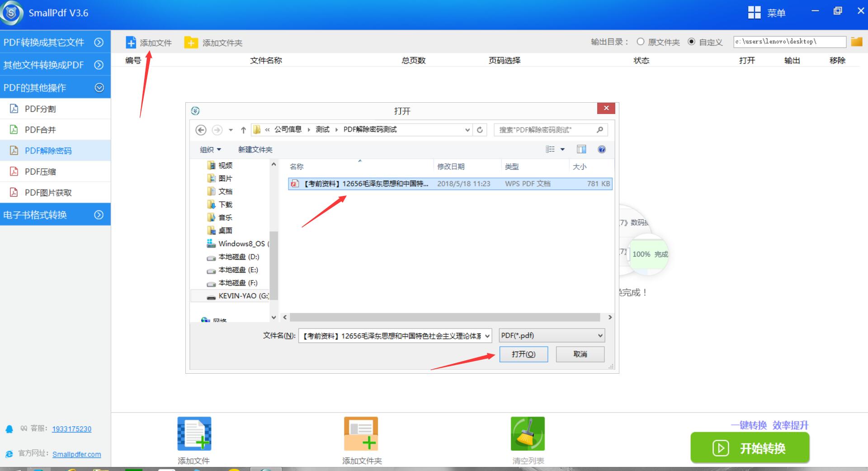
Task: Click the bottom 添加文件 document icon
Action: [194, 433]
